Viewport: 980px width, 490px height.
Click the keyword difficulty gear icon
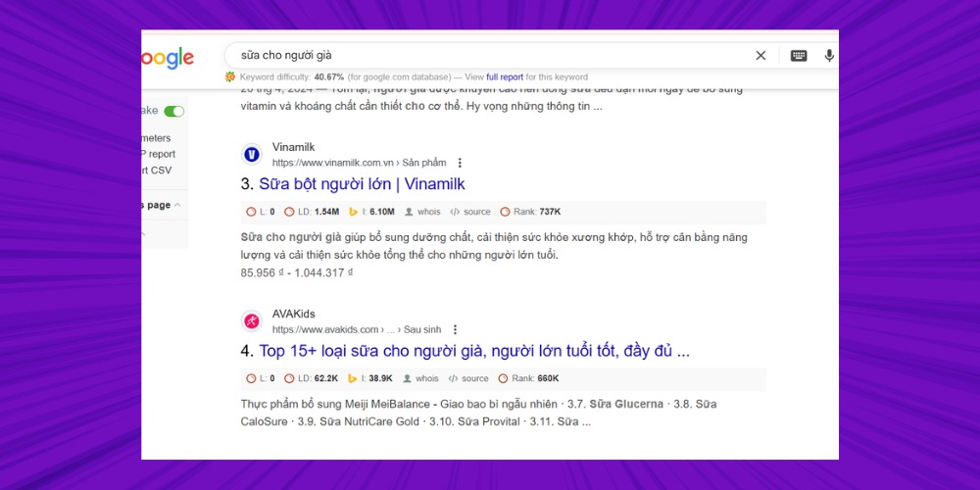230,76
